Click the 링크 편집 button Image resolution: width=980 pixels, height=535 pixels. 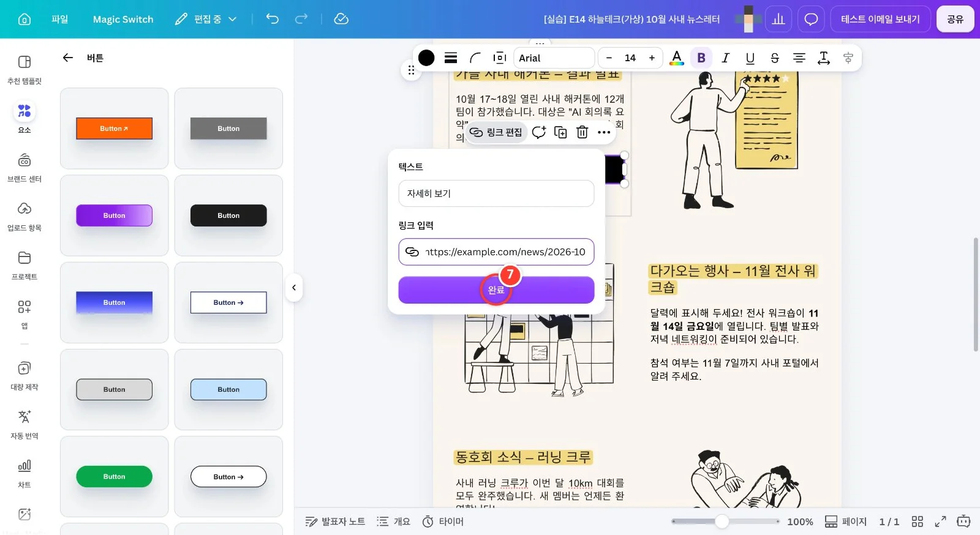496,132
